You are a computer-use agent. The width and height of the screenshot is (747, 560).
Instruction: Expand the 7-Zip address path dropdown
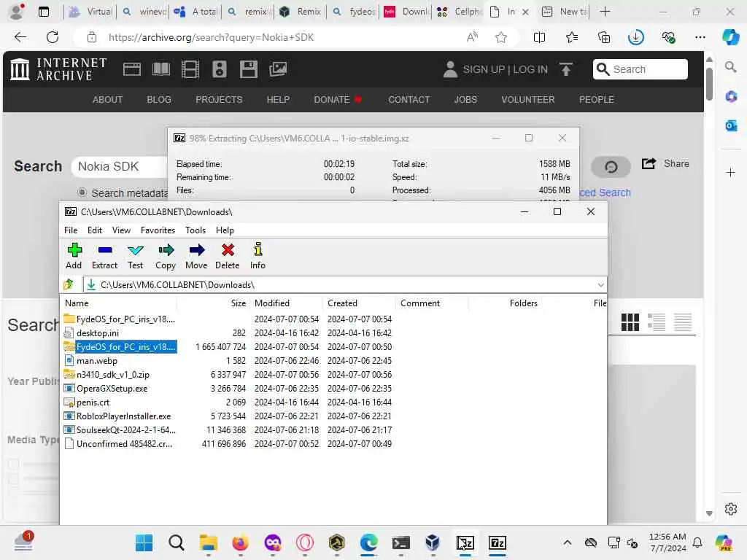pyautogui.click(x=600, y=285)
